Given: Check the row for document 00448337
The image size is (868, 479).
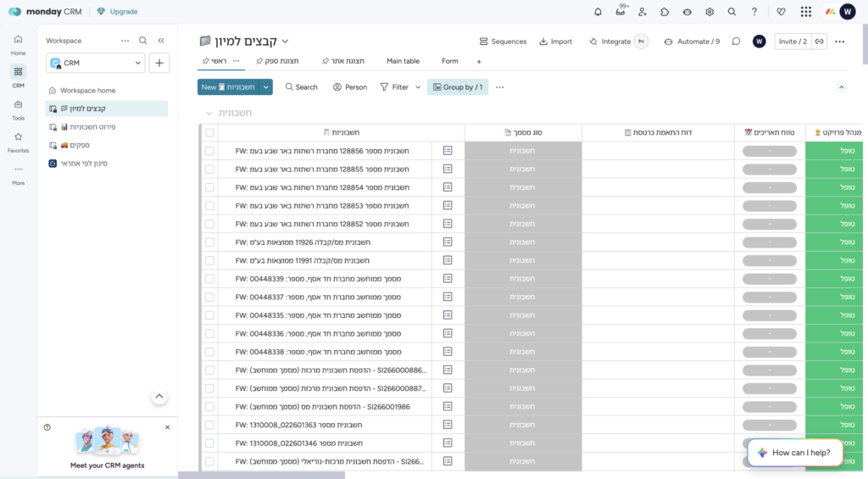Looking at the screenshot, I should pos(210,297).
